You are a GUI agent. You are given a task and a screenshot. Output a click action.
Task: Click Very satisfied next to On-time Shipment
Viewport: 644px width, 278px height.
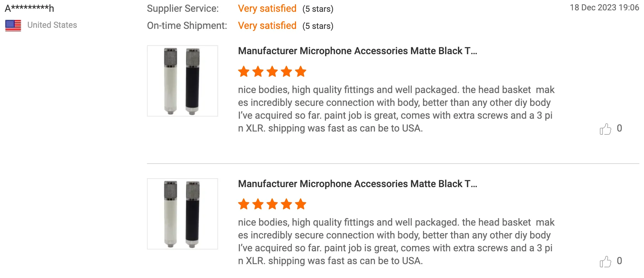[267, 26]
